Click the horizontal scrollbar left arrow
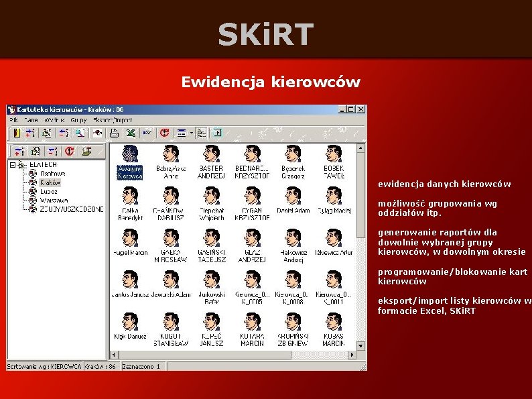 114,355
